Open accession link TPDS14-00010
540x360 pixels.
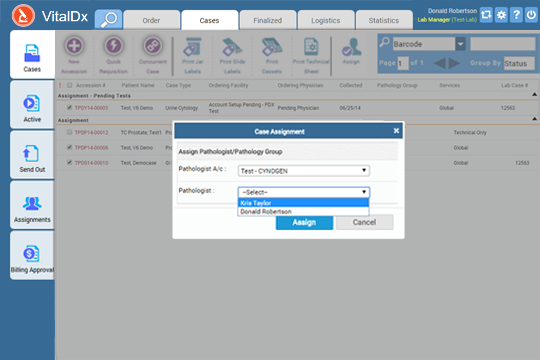[91, 163]
